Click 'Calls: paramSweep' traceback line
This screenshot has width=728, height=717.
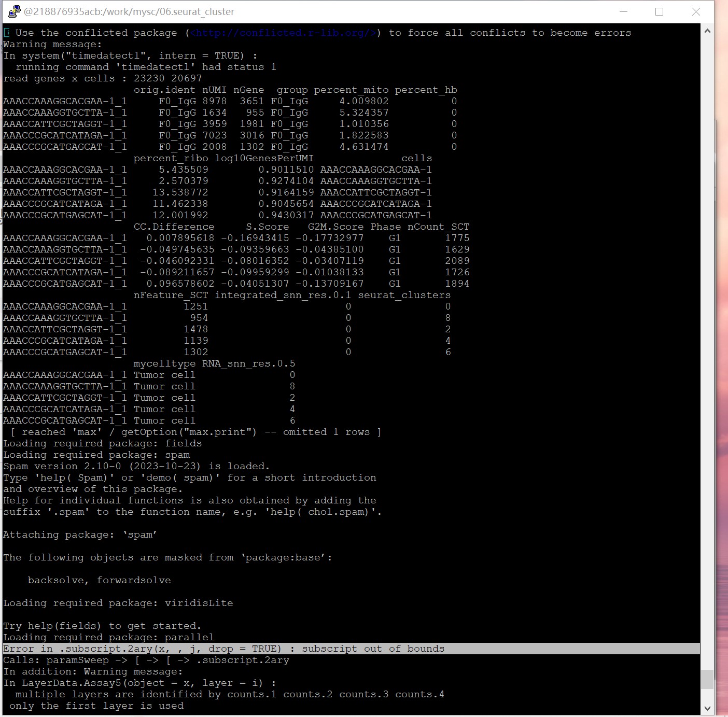tap(146, 660)
